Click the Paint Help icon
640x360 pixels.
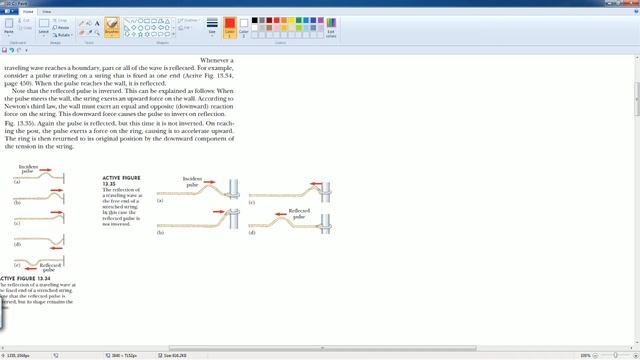636,12
